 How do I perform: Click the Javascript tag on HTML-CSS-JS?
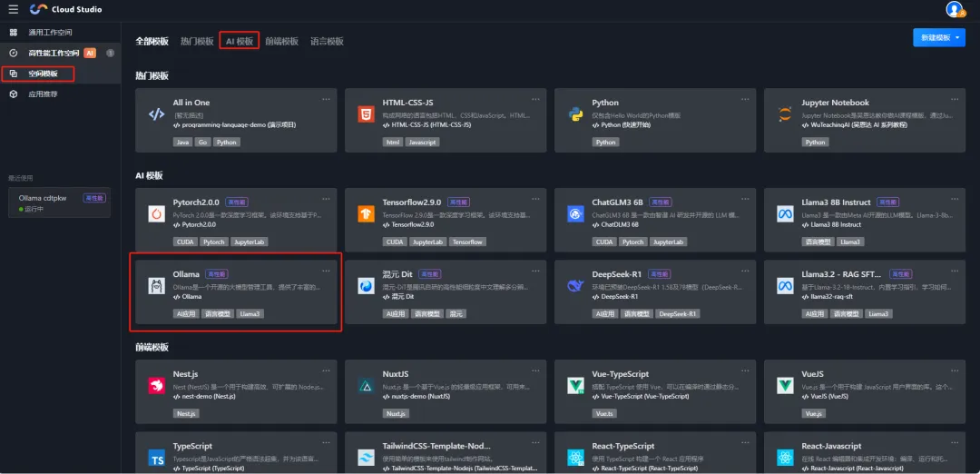pos(423,142)
